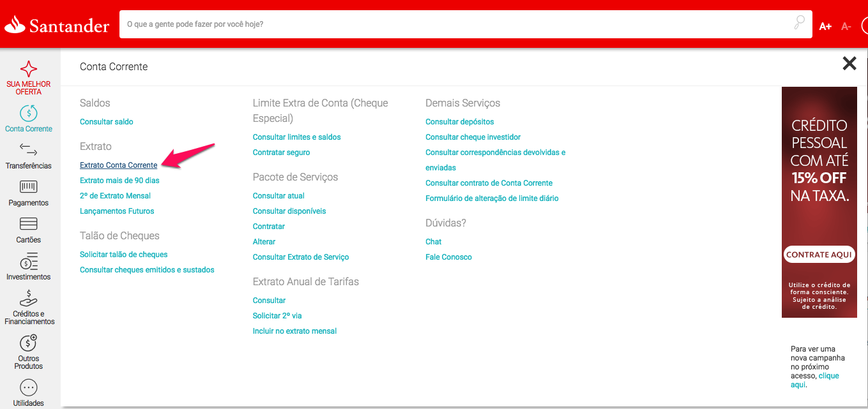Open Consultar depósitos link
Image resolution: width=868 pixels, height=409 pixels.
pos(460,122)
